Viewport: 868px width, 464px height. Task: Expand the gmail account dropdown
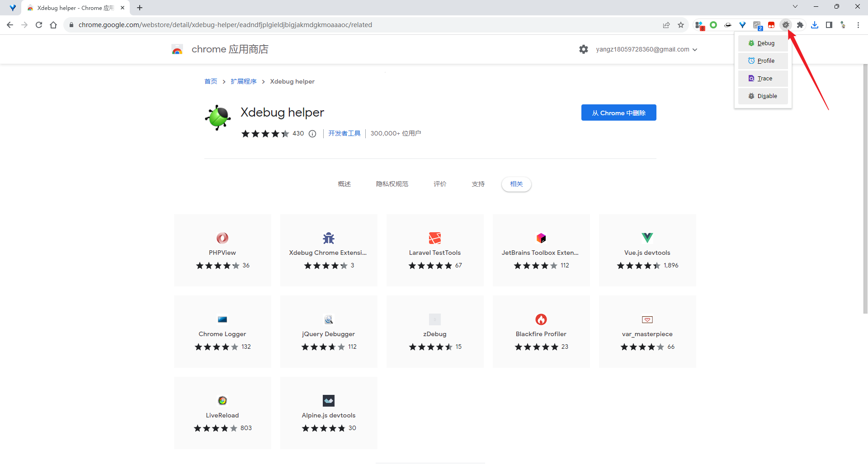[646, 49]
